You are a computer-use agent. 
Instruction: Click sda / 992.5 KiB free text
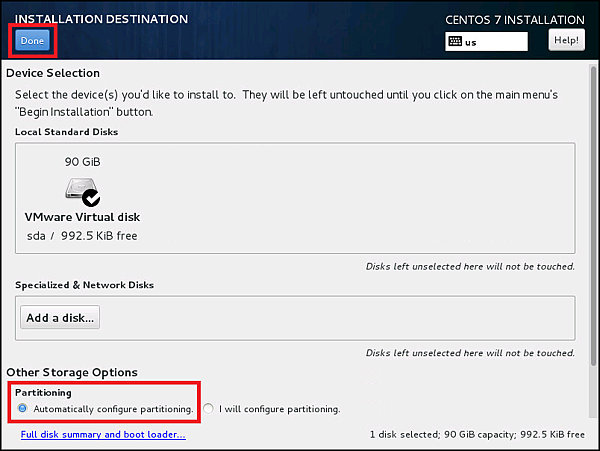point(82,236)
